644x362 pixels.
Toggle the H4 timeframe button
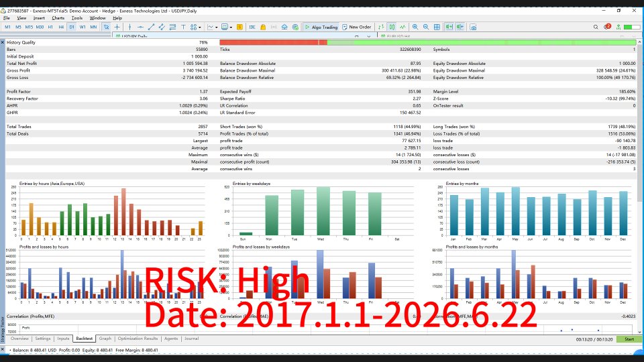click(x=61, y=27)
